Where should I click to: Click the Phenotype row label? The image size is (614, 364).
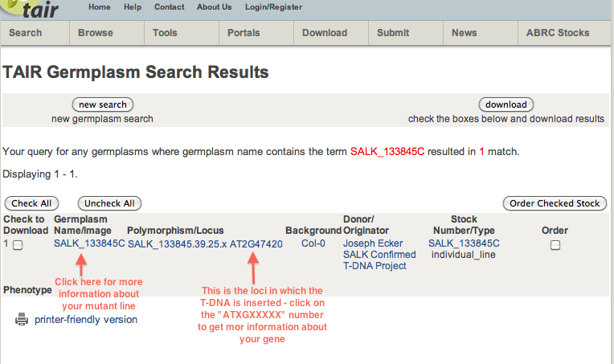[27, 290]
